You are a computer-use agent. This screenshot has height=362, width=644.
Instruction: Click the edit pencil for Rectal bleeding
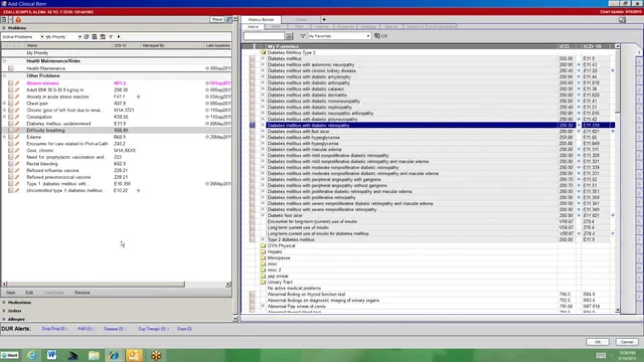pyautogui.click(x=17, y=164)
